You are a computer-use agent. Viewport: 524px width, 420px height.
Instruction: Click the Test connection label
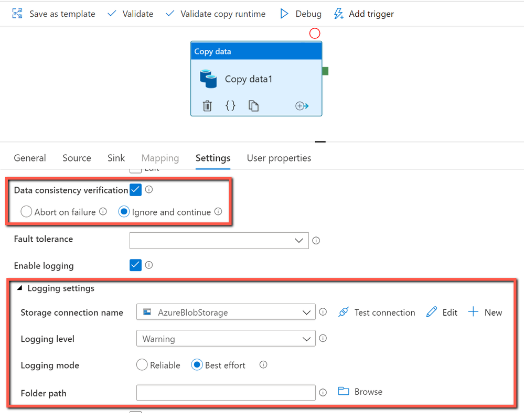[x=384, y=313]
